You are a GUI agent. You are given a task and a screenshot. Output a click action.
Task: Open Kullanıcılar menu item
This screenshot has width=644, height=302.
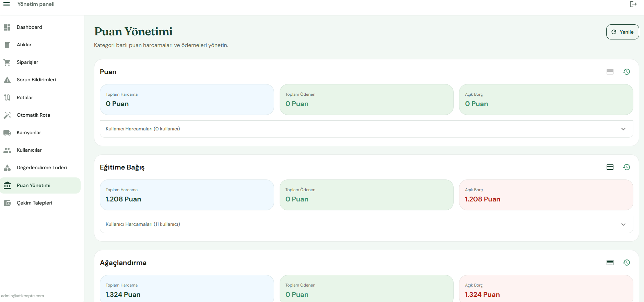[40, 150]
